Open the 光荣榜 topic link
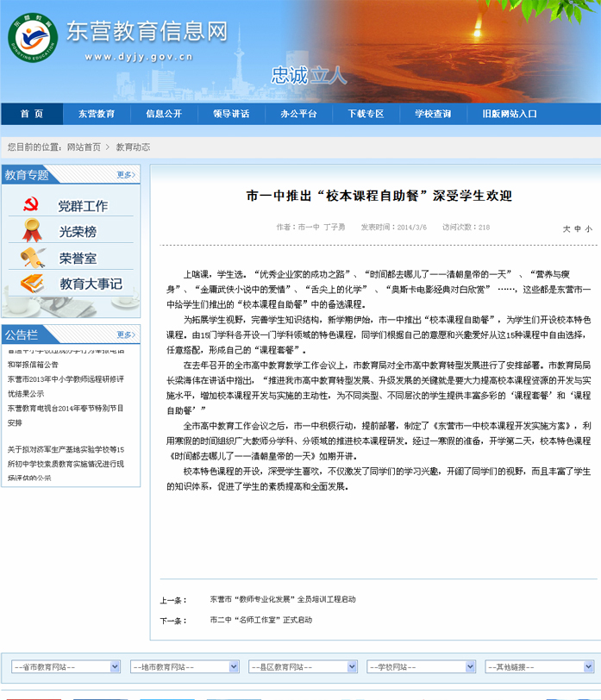 (78, 232)
